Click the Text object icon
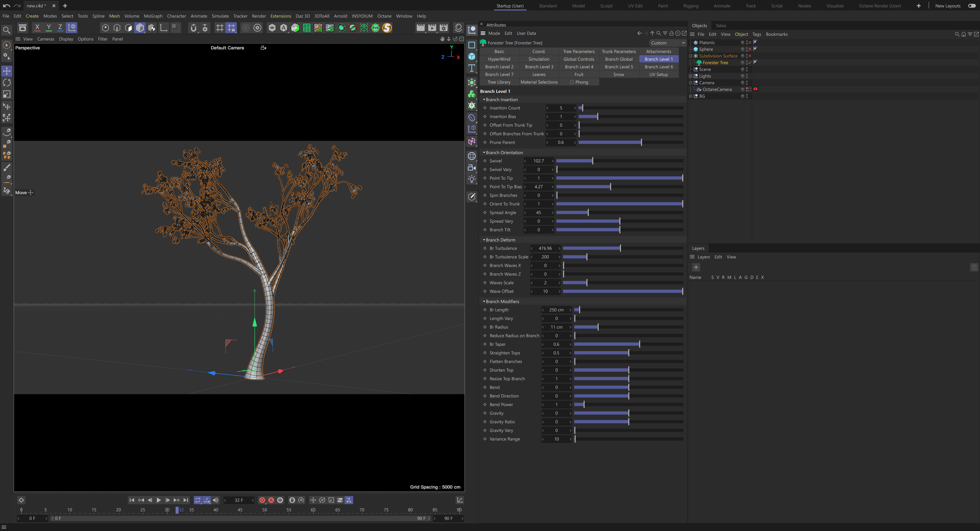Image resolution: width=980 pixels, height=531 pixels. [472, 68]
